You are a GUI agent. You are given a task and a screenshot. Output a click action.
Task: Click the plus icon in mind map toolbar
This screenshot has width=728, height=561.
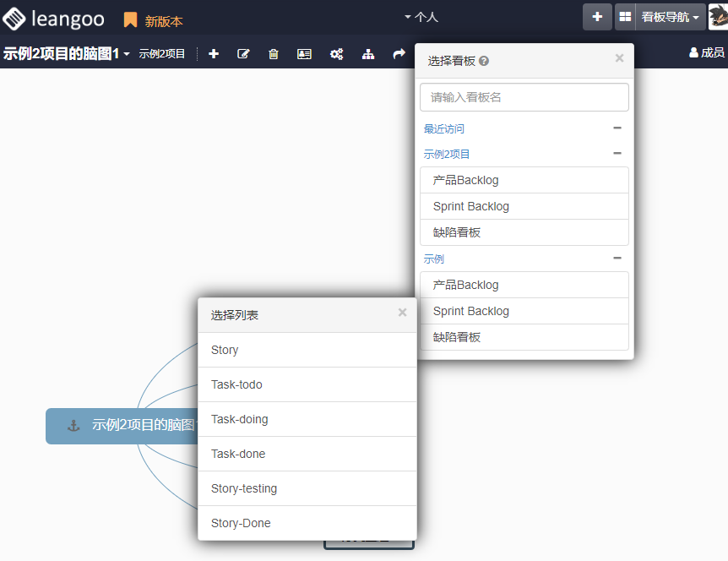click(x=214, y=54)
